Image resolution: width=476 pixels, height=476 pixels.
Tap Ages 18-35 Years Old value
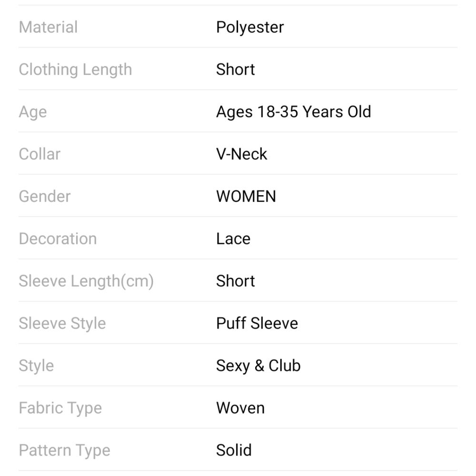tap(294, 112)
